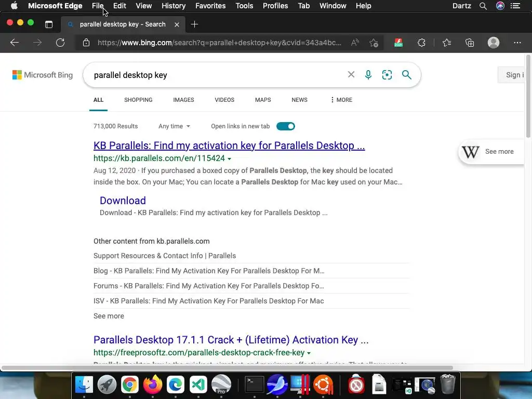This screenshot has width=532, height=399.
Task: Switch to the IMAGES results tab
Action: pos(183,100)
